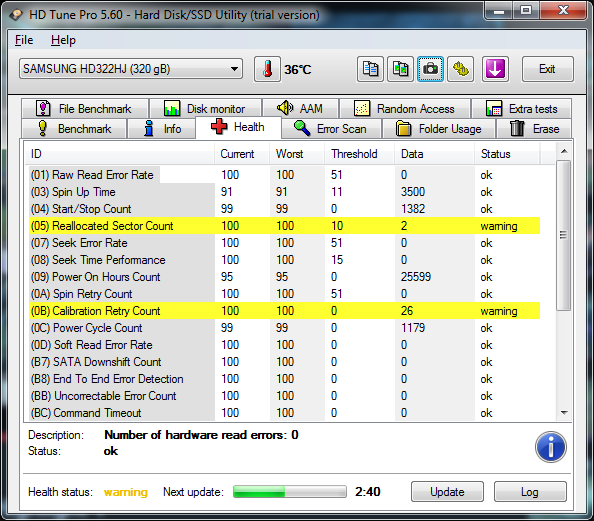
Task: Open the Folder Usage tab
Action: pos(439,129)
